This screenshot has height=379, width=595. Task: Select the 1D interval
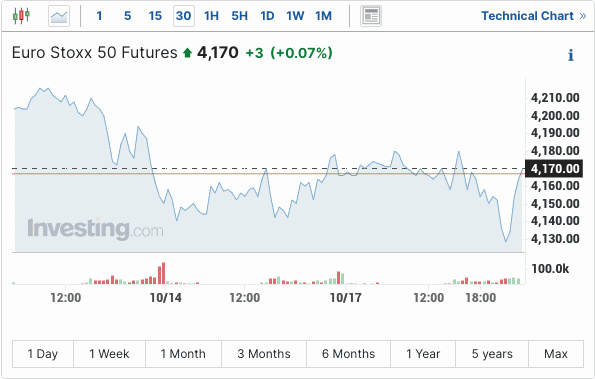tap(267, 16)
